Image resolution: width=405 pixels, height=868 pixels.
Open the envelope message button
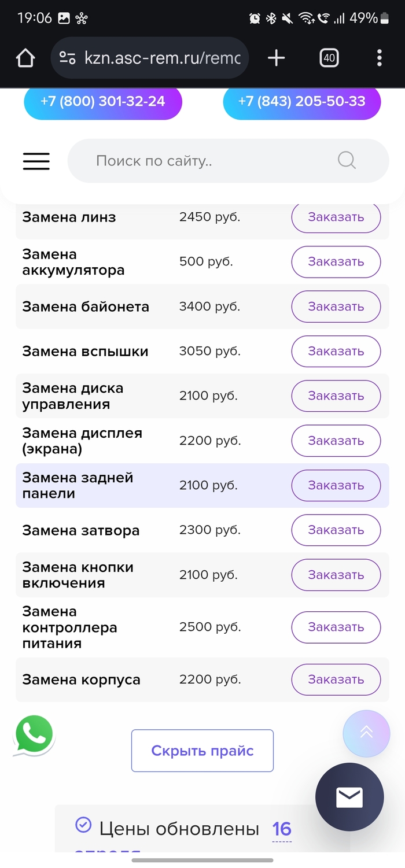click(x=349, y=797)
